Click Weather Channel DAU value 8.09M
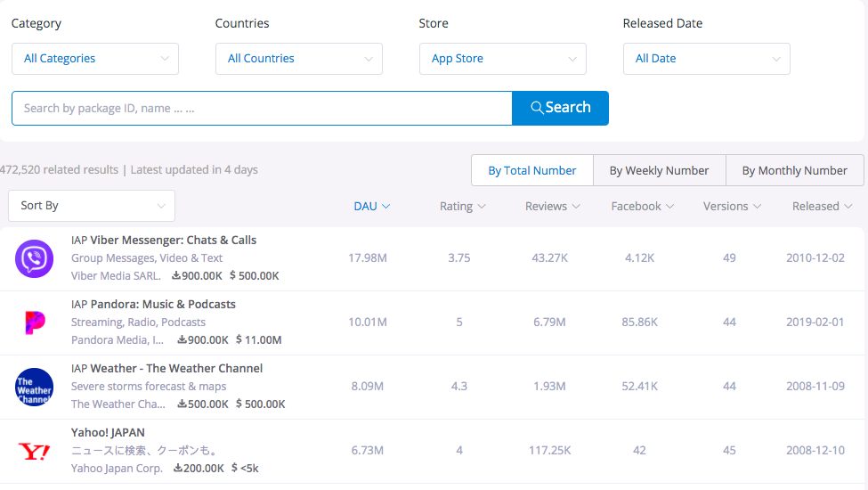This screenshot has width=868, height=490. pos(368,386)
